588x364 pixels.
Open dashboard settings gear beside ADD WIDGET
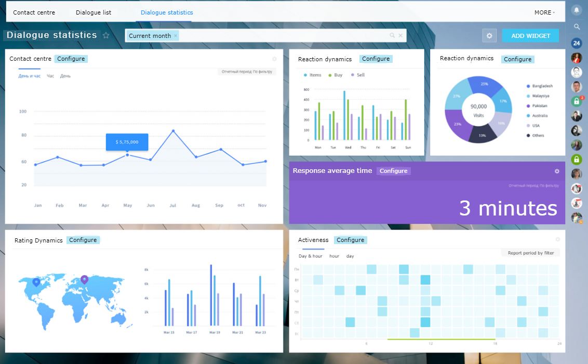[489, 36]
